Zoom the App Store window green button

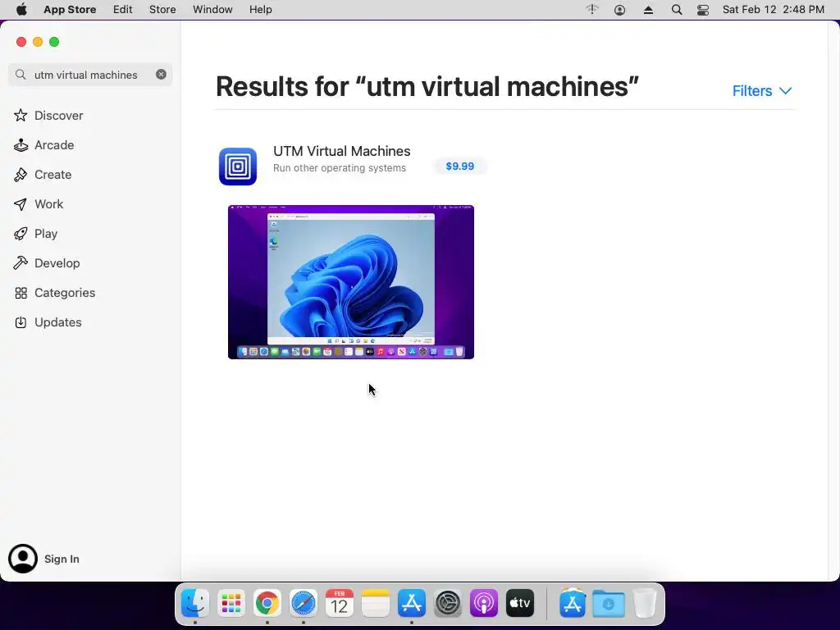tap(54, 42)
